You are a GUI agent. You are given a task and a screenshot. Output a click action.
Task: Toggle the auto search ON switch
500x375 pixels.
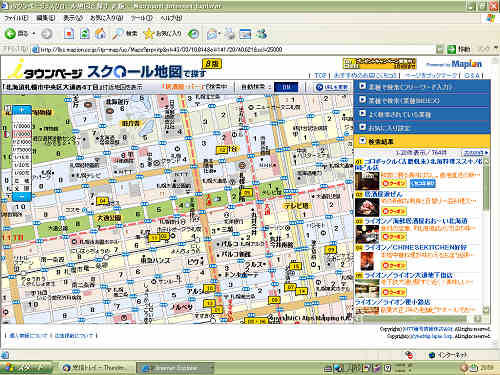(286, 87)
